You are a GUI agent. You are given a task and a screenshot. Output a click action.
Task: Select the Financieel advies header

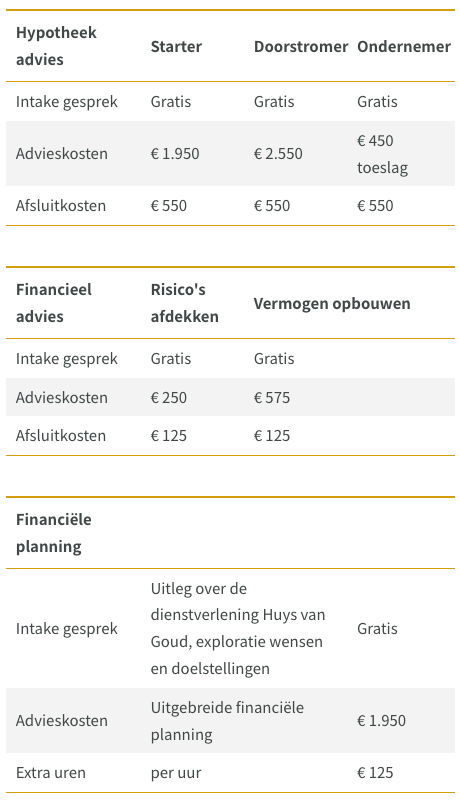coord(54,303)
